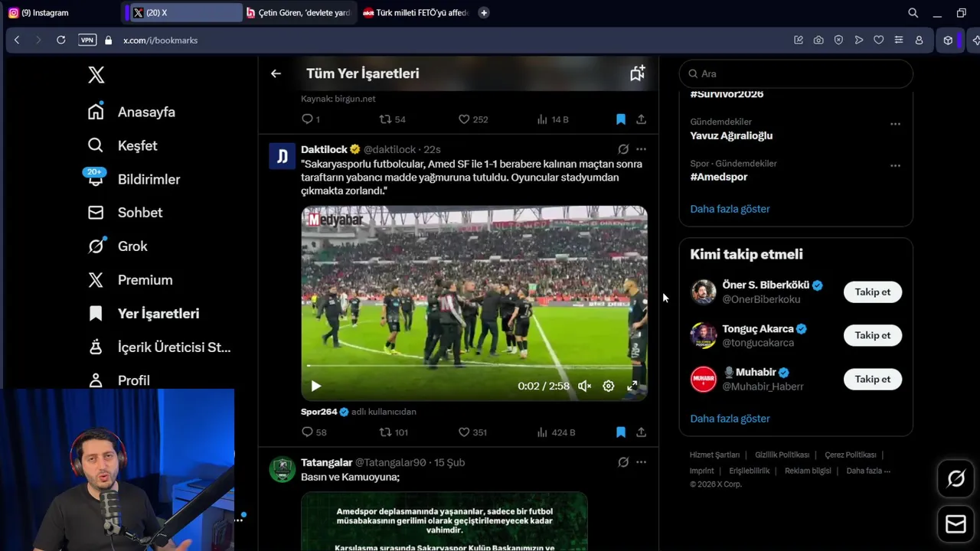Switch to Çetin Gören browser tab
The width and height of the screenshot is (980, 551).
[x=299, y=12]
